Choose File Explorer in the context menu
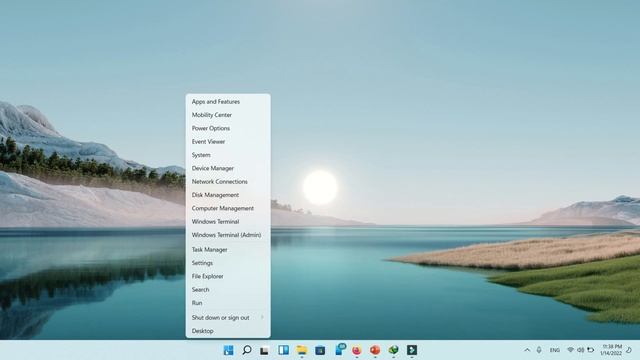This screenshot has width=640, height=360. coord(228,276)
